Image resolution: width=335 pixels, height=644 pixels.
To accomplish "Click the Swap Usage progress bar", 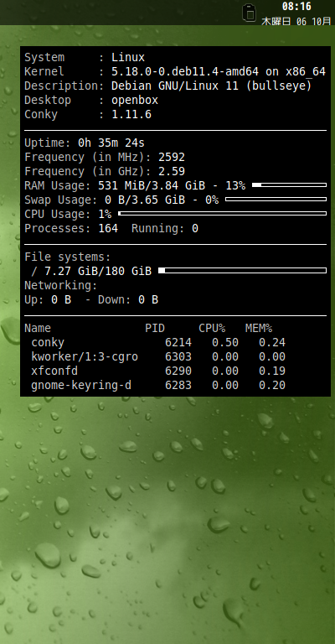I will (276, 200).
